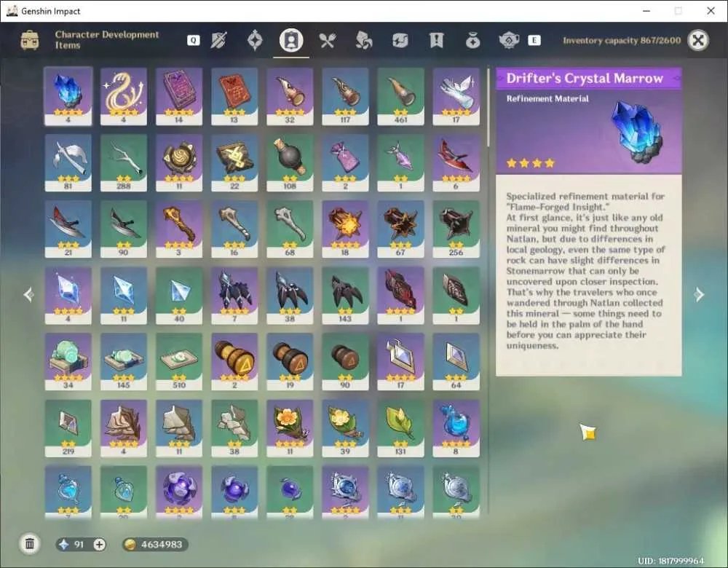Close the inventory with the round X button

[x=698, y=40]
